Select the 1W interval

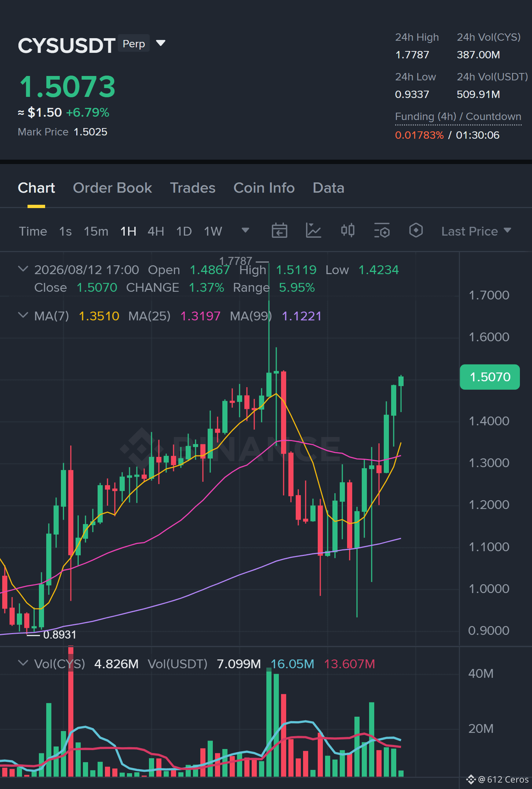click(x=213, y=231)
